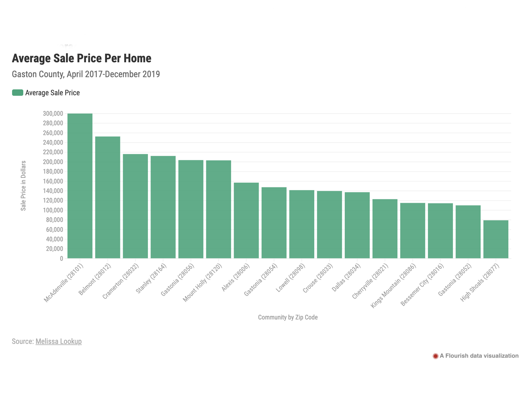Screen dimensions: 532x399
Task: Click the green Average Sale Price legend swatch
Action: pos(17,93)
